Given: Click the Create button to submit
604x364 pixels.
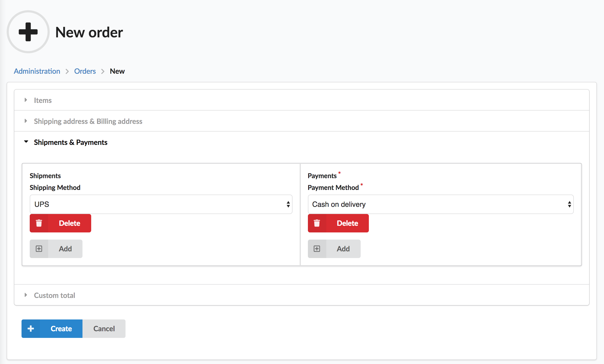Looking at the screenshot, I should point(52,329).
